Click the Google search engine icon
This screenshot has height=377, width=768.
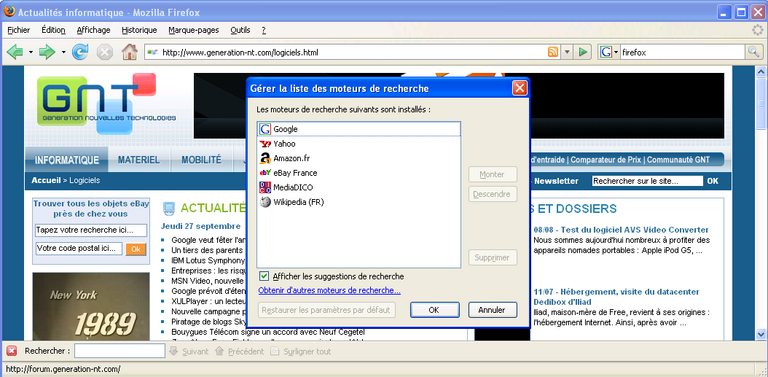pos(606,52)
